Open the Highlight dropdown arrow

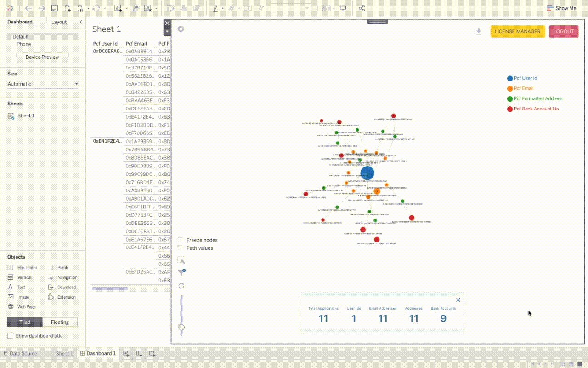point(223,8)
